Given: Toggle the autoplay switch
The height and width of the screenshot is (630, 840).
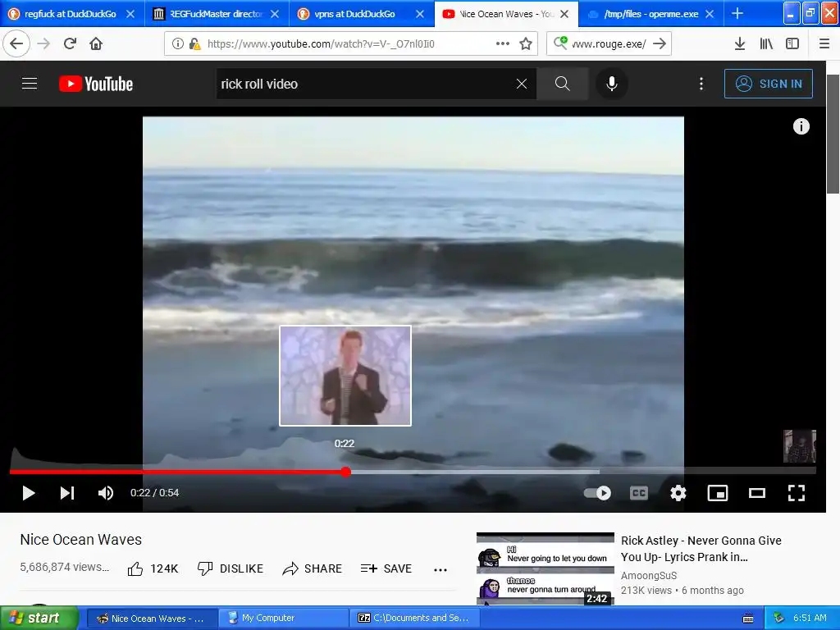Looking at the screenshot, I should pyautogui.click(x=597, y=493).
